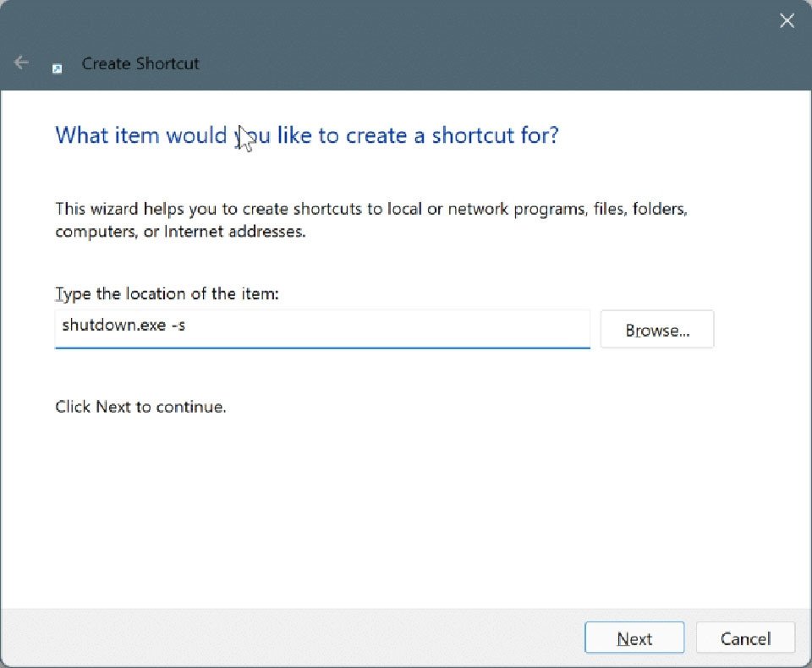
Task: Click the Create Shortcut title text
Action: point(140,63)
